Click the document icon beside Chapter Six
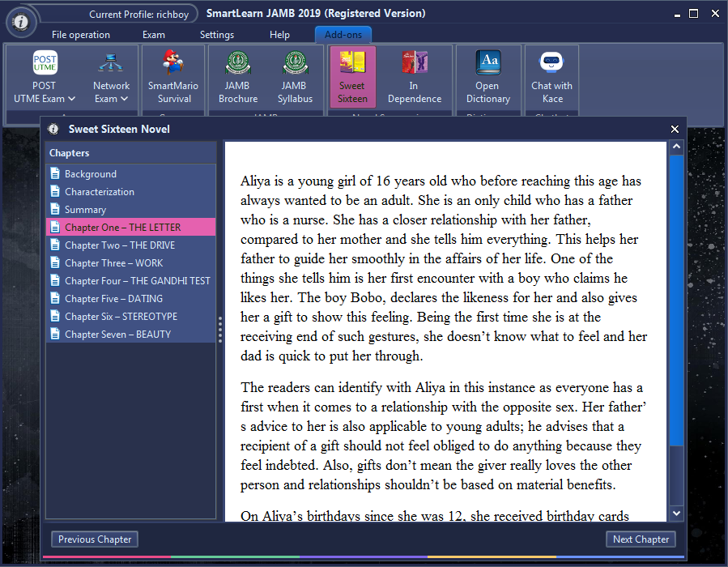This screenshot has width=728, height=567. 55,316
